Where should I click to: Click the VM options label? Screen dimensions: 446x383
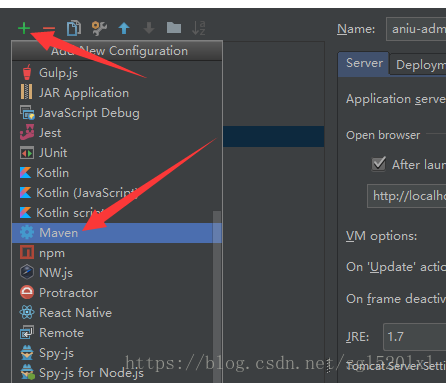[381, 236]
